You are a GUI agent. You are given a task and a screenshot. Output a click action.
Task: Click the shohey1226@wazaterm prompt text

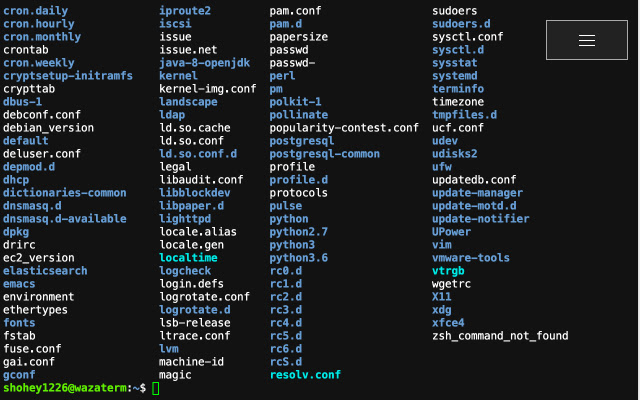pyautogui.click(x=68, y=388)
